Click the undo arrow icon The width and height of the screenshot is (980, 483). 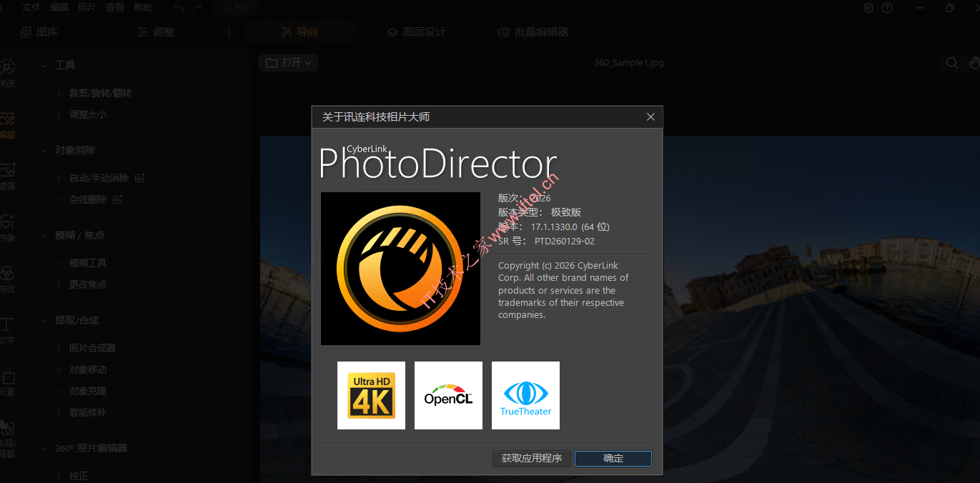tap(179, 8)
